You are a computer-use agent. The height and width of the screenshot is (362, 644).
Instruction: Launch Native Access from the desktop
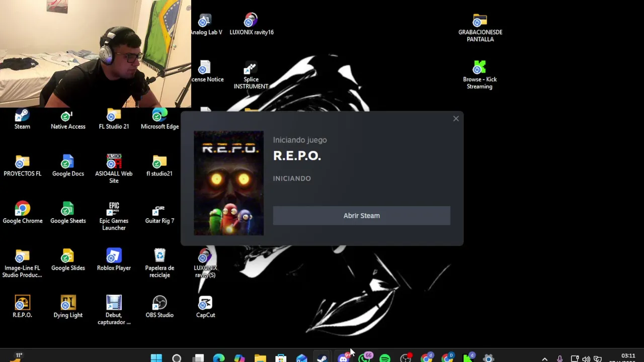tap(68, 120)
